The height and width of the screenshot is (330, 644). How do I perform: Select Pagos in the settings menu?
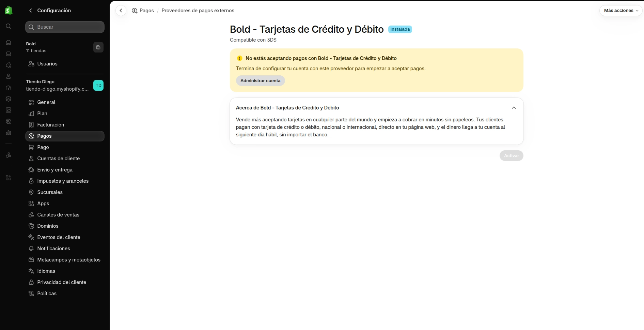[65, 136]
